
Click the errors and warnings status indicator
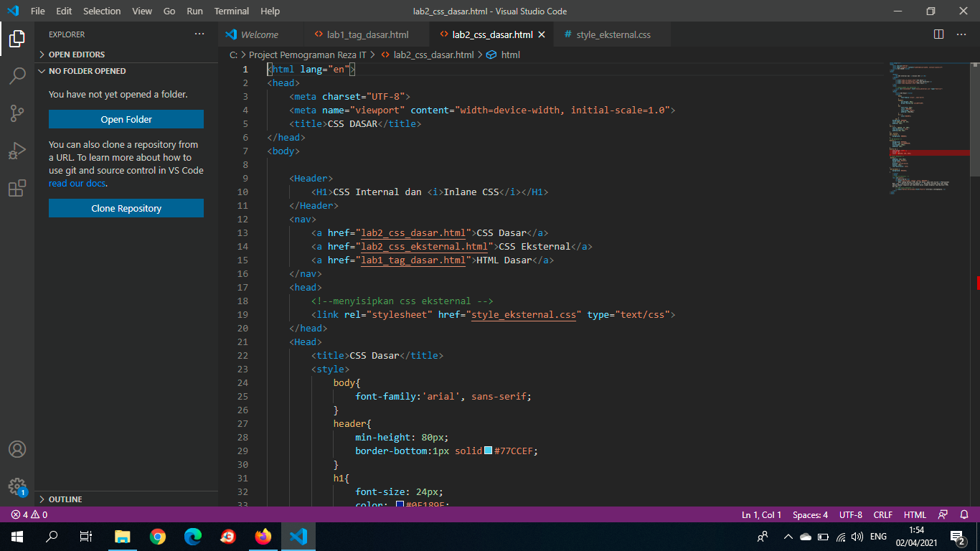pos(29,514)
